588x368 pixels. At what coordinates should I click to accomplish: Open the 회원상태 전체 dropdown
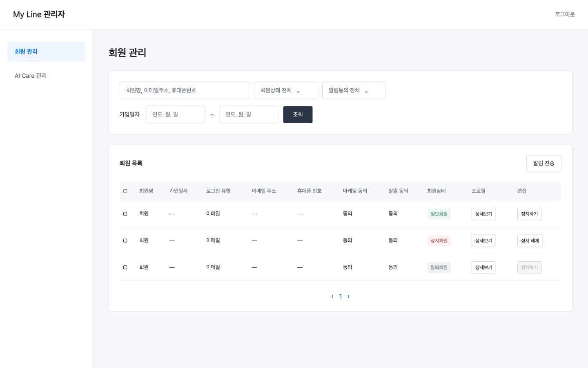tap(285, 90)
